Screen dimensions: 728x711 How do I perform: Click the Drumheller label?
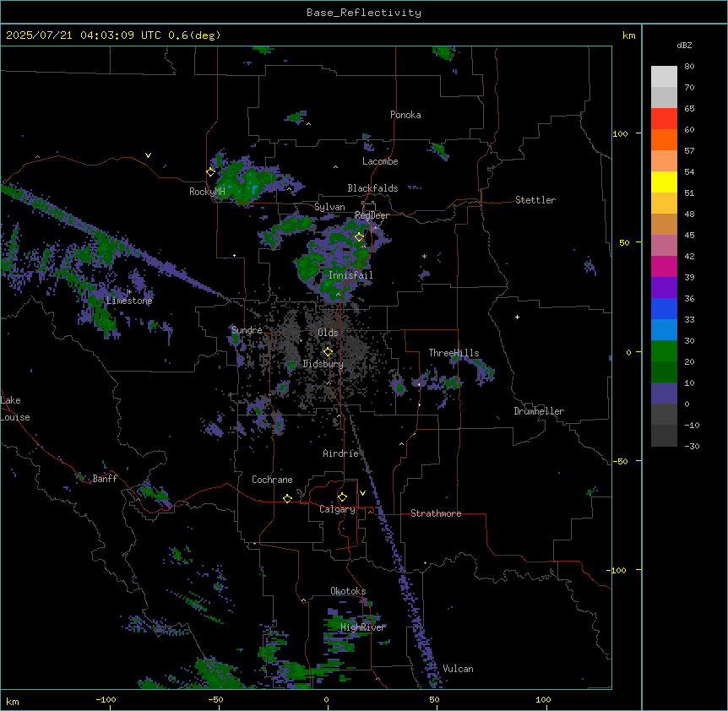[x=539, y=411]
